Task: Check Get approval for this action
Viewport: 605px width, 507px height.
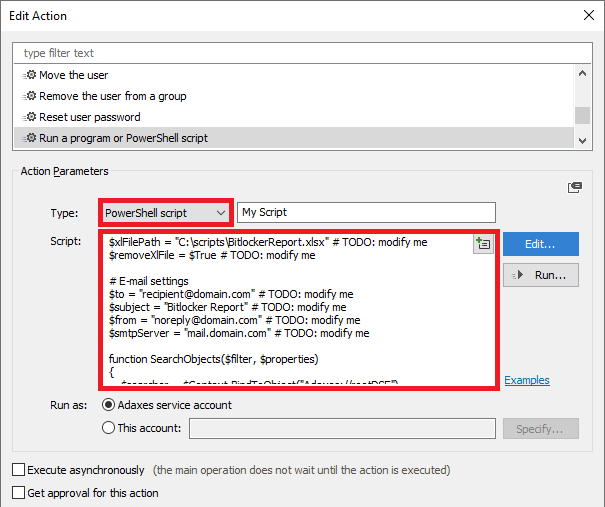Action: tap(18, 492)
